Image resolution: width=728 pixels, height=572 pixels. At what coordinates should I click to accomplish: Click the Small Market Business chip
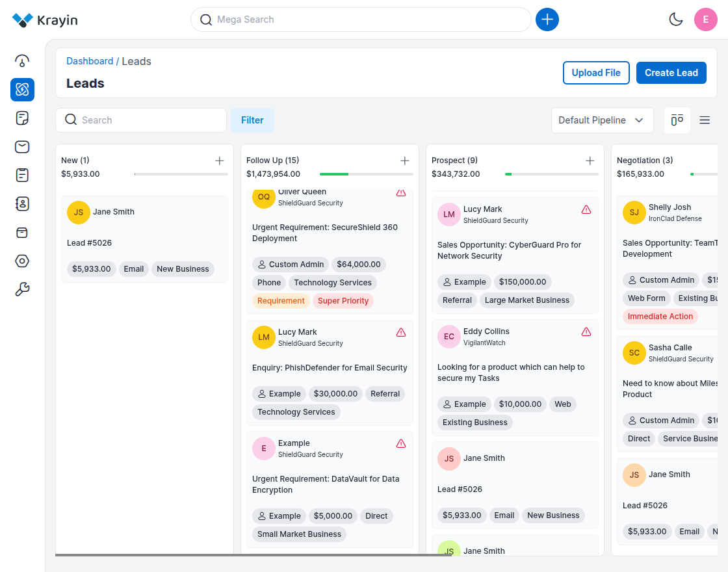pos(299,534)
